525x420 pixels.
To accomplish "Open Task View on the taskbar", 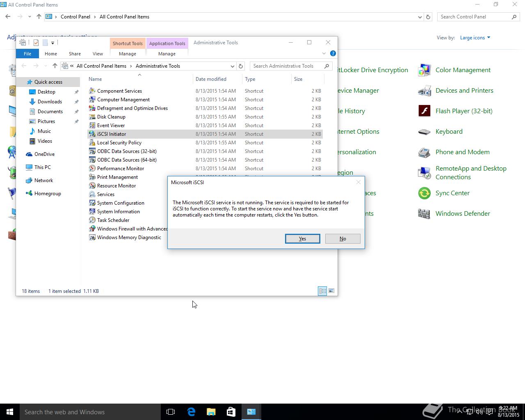I will 171,412.
